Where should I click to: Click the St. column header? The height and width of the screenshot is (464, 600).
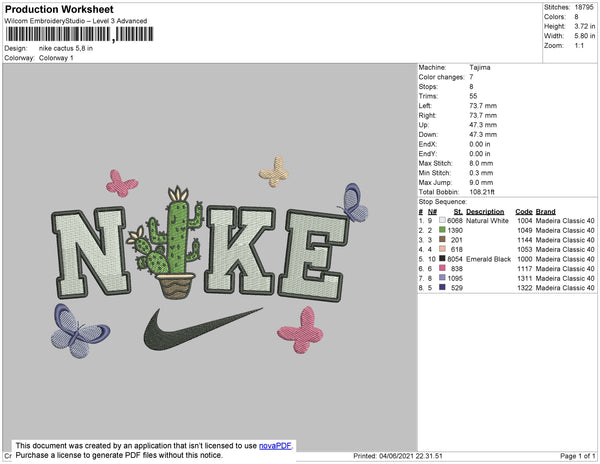(x=458, y=212)
